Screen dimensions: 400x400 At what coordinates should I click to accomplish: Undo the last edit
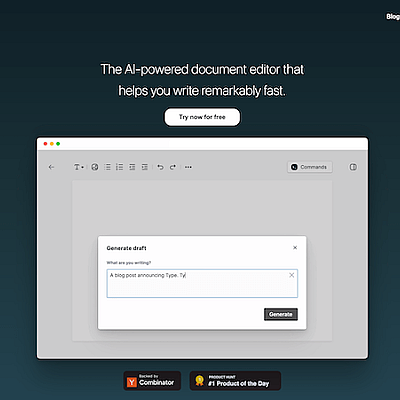(x=160, y=167)
